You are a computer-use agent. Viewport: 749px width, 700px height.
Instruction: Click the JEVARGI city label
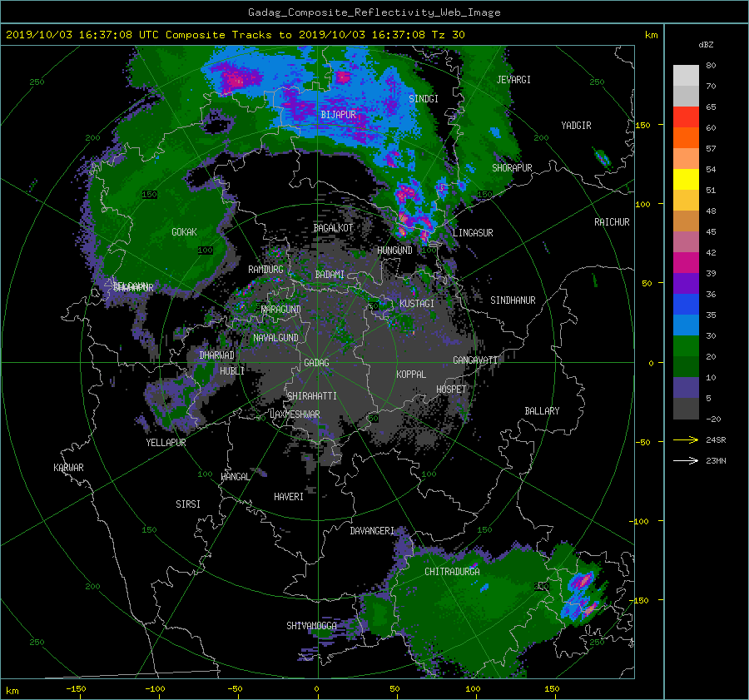[513, 80]
